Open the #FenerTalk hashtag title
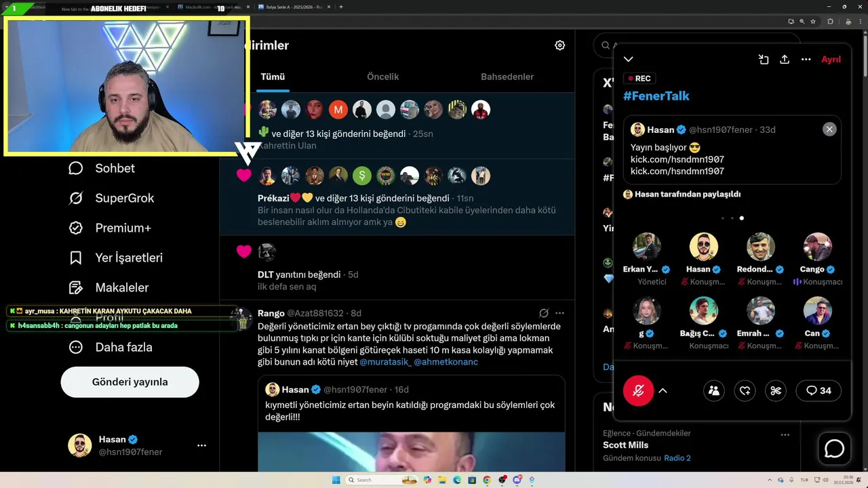The image size is (868, 488). pos(656,96)
